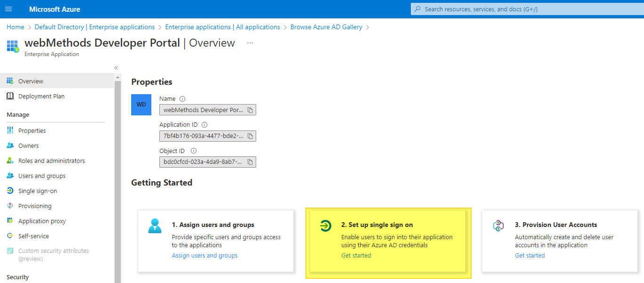Screen dimensions: 644x283
Task: Select Overview in the side menu
Action: [57, 81]
